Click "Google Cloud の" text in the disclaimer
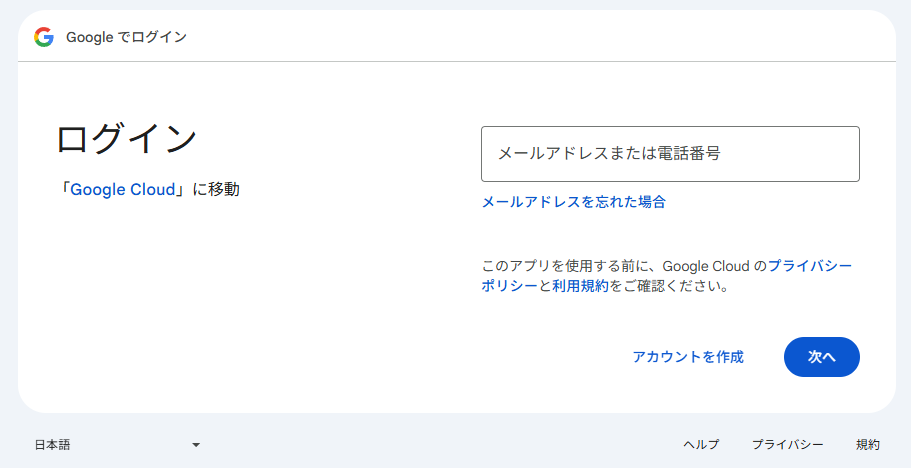Image resolution: width=911 pixels, height=468 pixels. [714, 266]
